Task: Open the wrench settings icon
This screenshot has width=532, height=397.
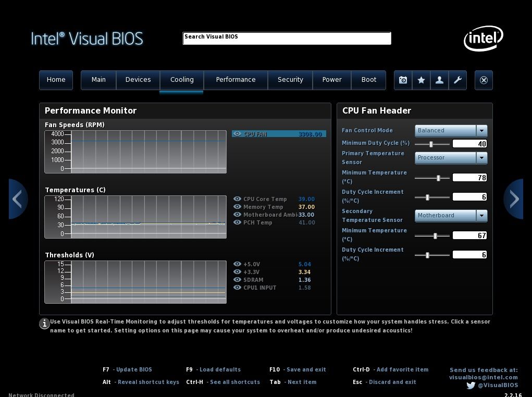Action: click(x=457, y=80)
